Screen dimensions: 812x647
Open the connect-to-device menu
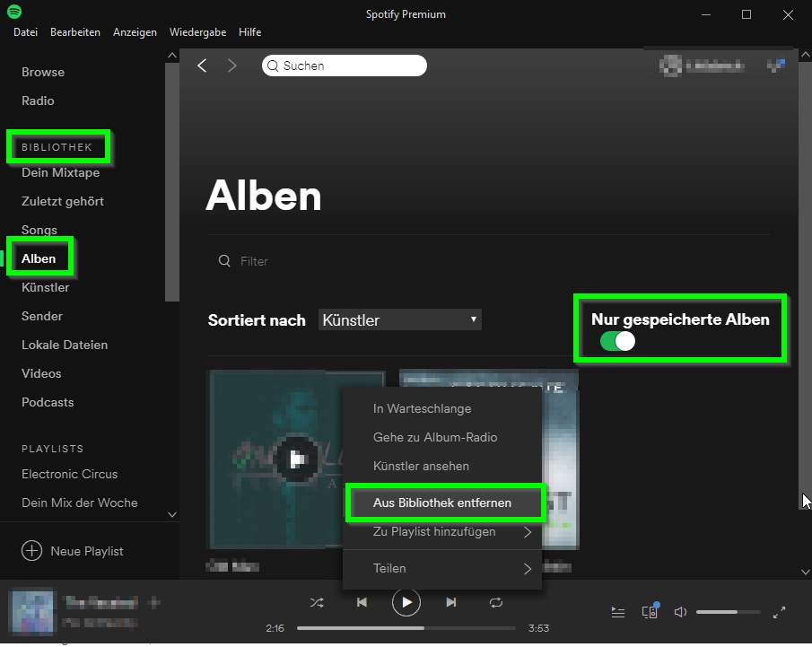point(650,612)
